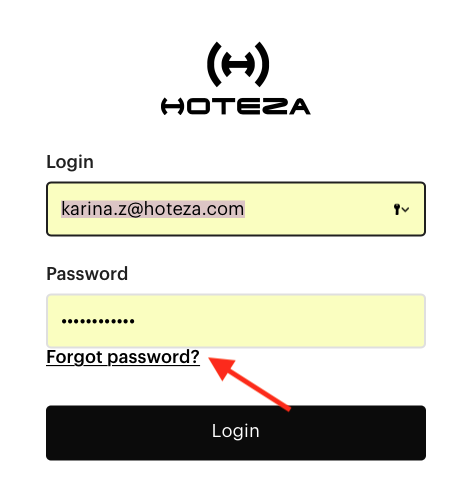Focus the Password input field
Image resolution: width=473 pixels, height=497 pixels.
[x=236, y=321]
